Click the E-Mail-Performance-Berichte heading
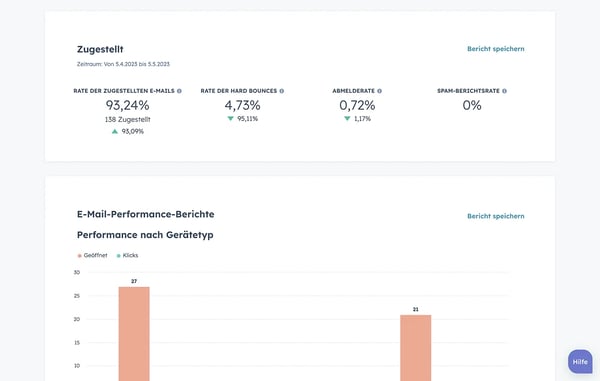 click(145, 214)
